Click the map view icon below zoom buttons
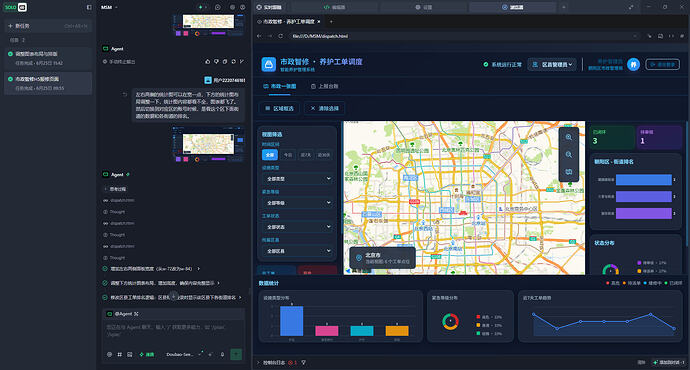The height and width of the screenshot is (370, 690). [x=569, y=172]
